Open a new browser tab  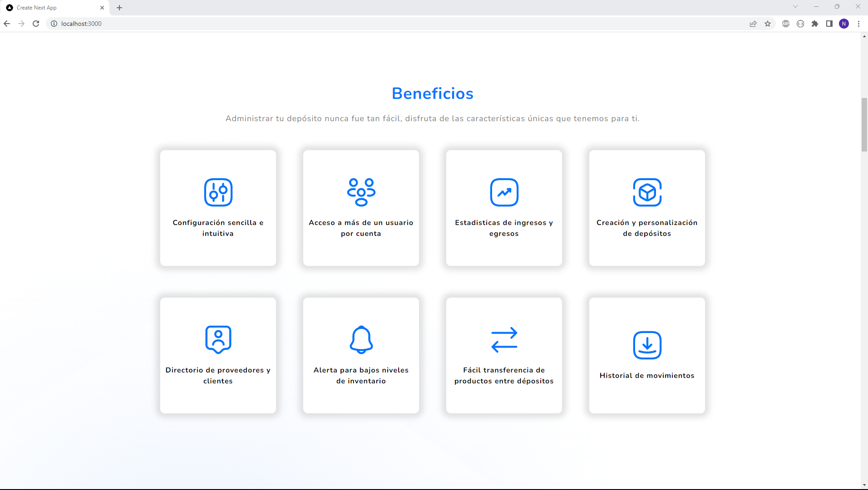point(119,8)
